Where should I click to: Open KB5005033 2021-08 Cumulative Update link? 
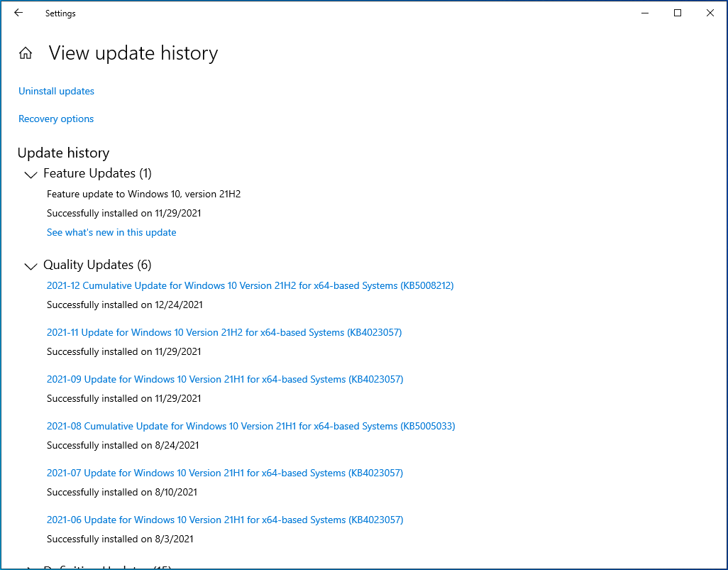(x=251, y=427)
